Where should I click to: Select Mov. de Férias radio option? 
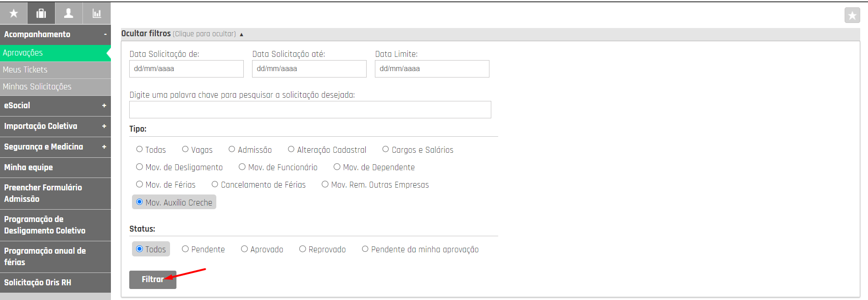[139, 184]
